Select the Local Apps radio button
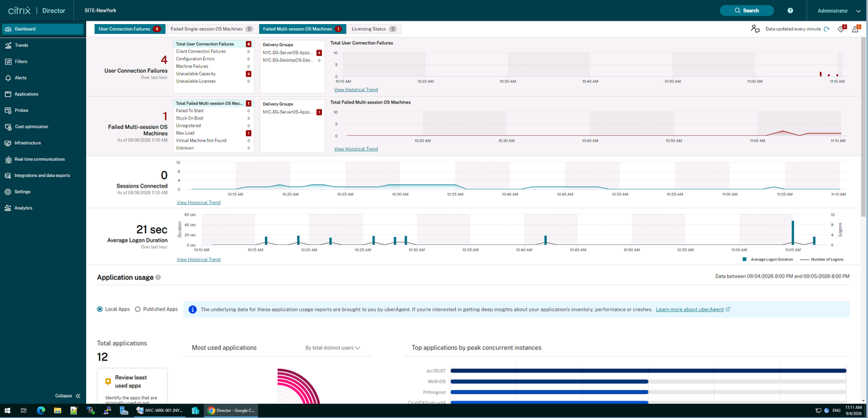The height and width of the screenshot is (418, 868). pyautogui.click(x=100, y=309)
